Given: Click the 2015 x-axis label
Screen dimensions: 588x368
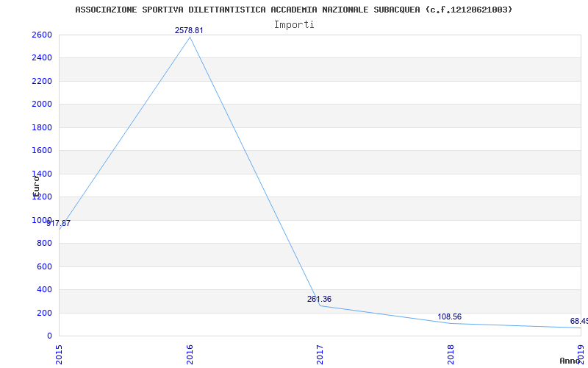Looking at the screenshot, I should (x=60, y=355).
